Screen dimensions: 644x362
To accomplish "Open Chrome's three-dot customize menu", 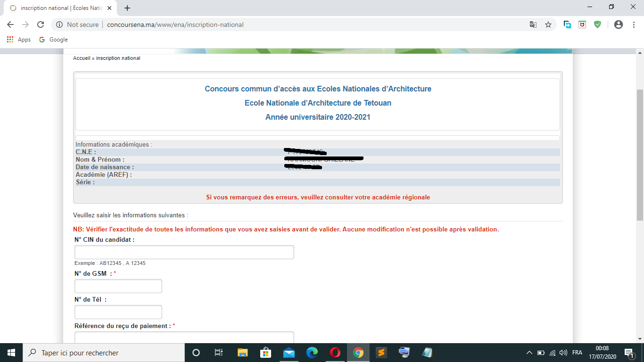I will [x=633, y=25].
